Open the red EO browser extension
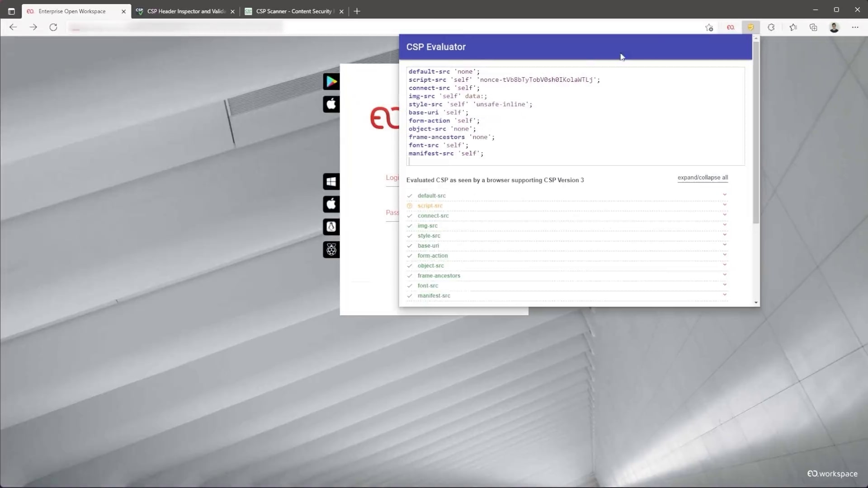This screenshot has width=868, height=488. 730,27
